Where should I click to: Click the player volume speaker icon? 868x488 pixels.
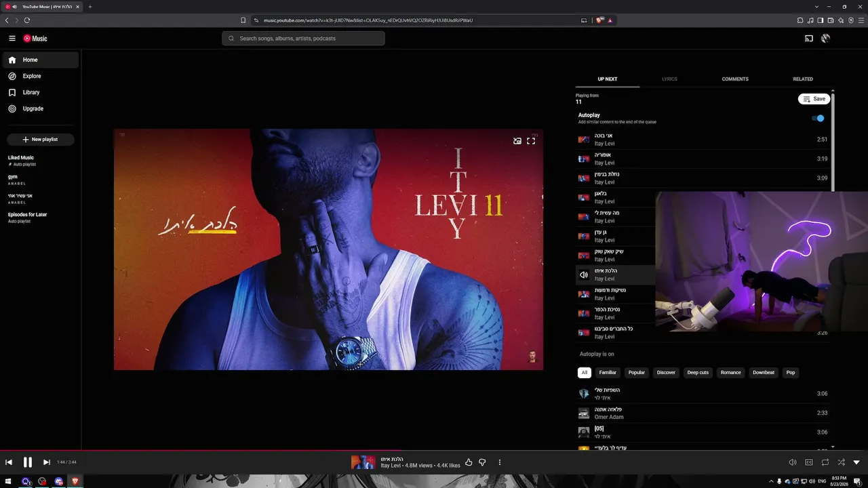click(793, 462)
